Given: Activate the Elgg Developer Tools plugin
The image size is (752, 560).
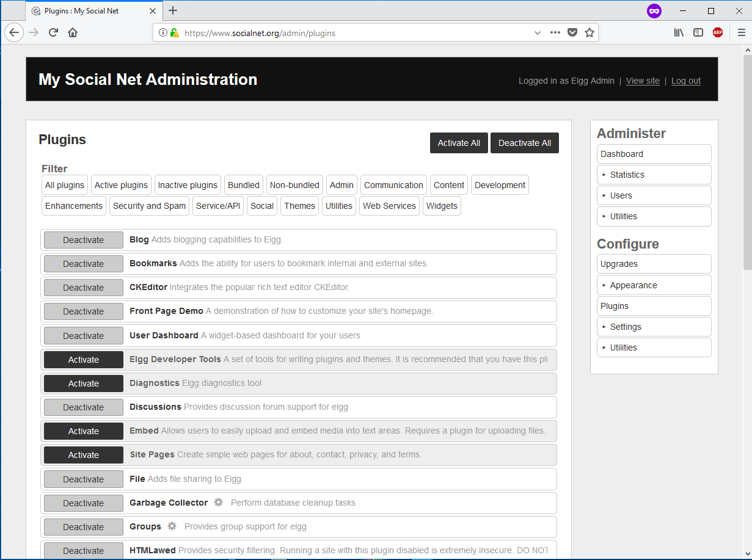Looking at the screenshot, I should coord(84,360).
